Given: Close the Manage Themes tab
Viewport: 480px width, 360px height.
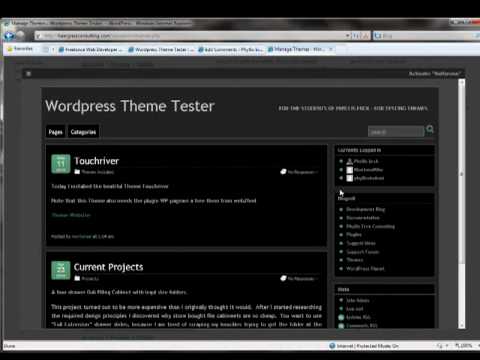Looking at the screenshot, I should (331, 49).
